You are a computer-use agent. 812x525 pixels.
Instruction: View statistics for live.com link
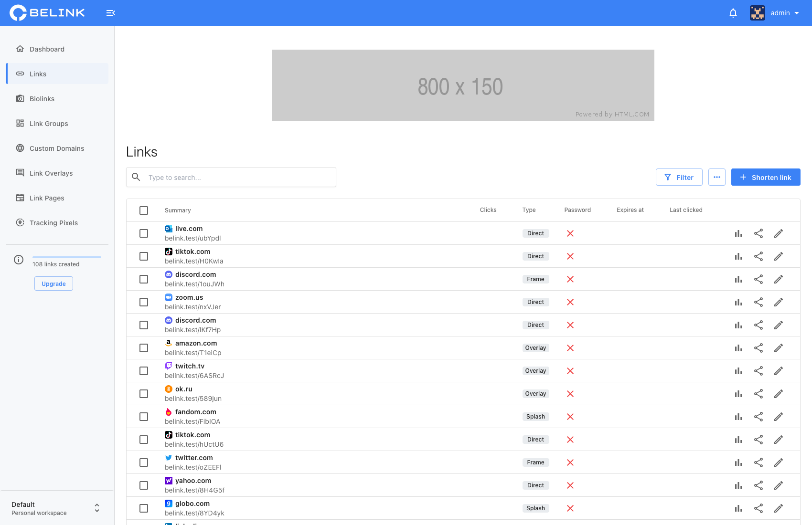(738, 233)
